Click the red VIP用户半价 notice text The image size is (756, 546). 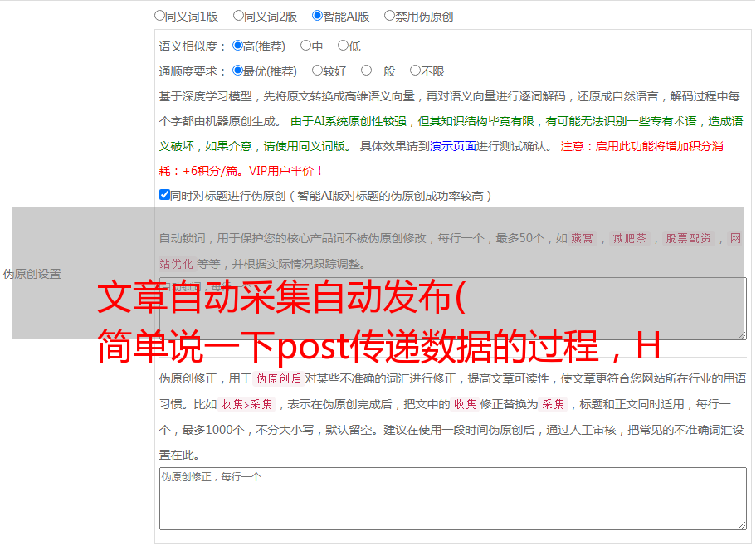tap(286, 171)
